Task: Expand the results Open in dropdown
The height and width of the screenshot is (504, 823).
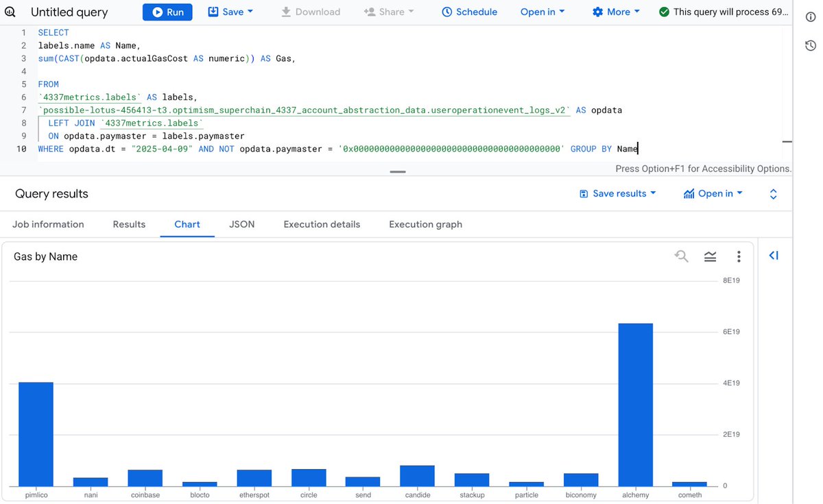Action: (x=713, y=193)
